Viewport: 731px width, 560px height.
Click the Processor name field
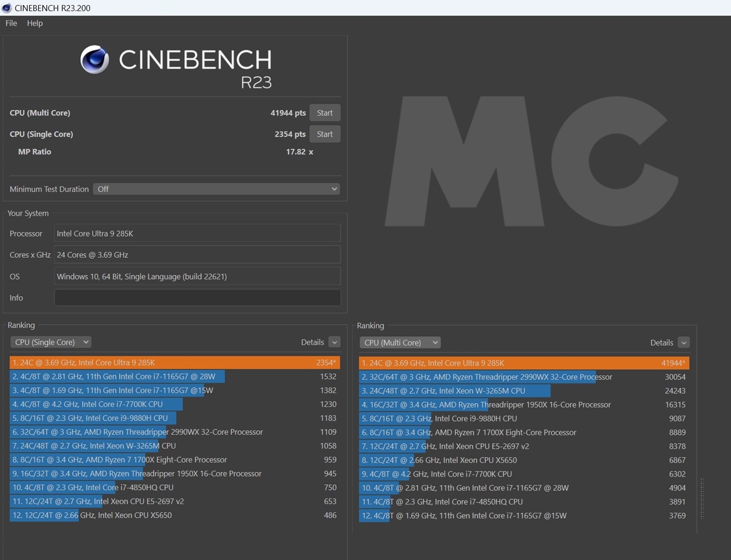tap(197, 233)
